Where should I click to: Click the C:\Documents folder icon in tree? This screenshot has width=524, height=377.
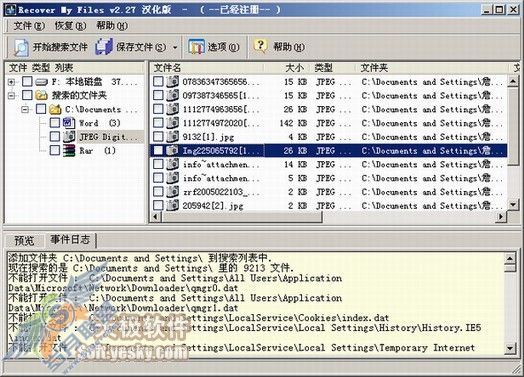pos(55,109)
